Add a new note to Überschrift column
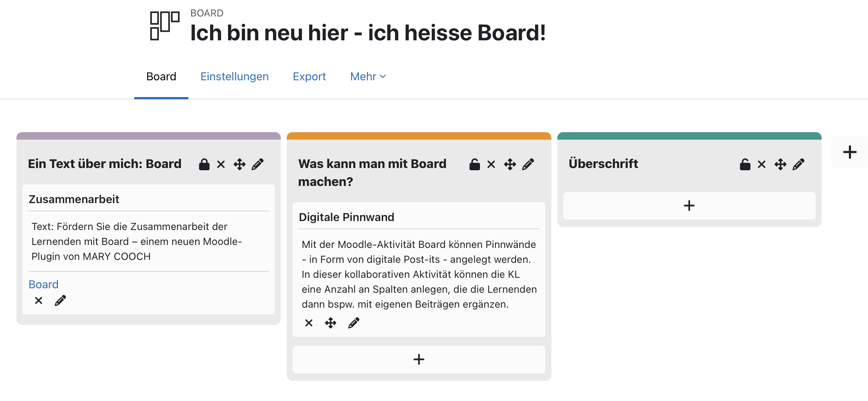Image resolution: width=868 pixels, height=401 pixels. (689, 206)
